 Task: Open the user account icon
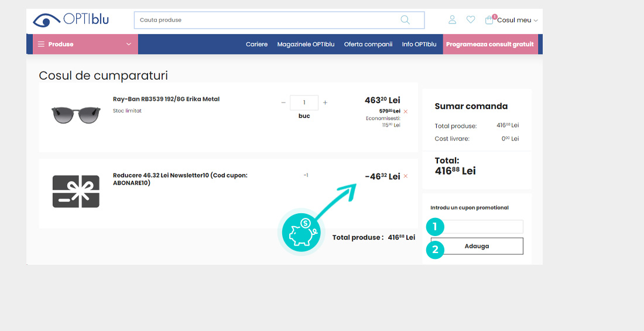452,20
